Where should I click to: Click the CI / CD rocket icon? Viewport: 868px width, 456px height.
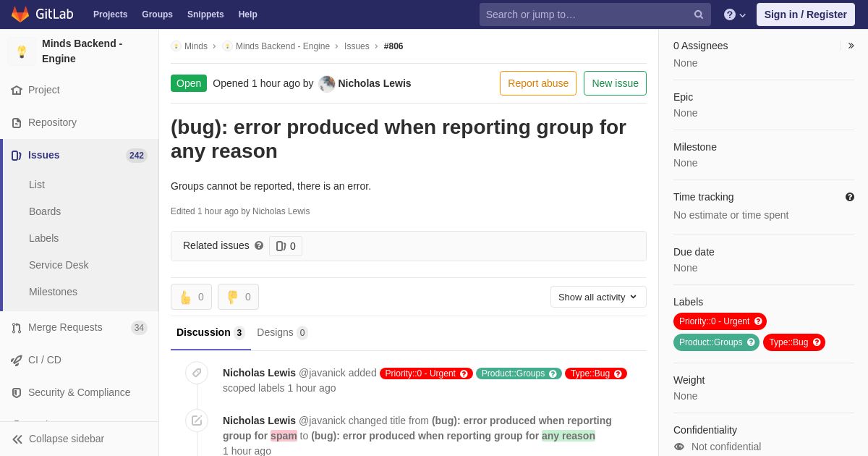[17, 360]
